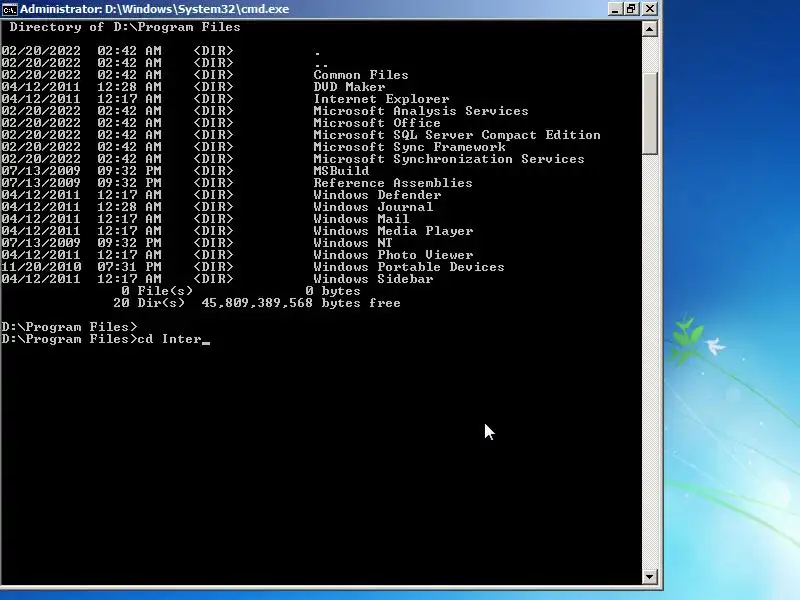Click the 'Directory of D:\Program Files' header

click(x=124, y=27)
